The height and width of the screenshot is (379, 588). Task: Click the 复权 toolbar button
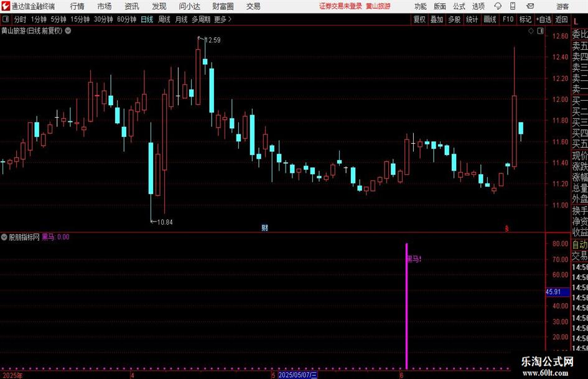tap(419, 19)
